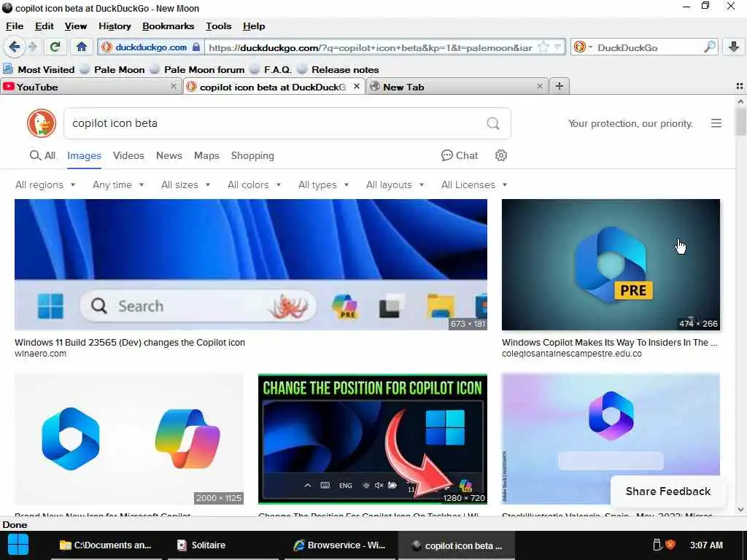This screenshot has width=747, height=560.
Task: Open the search engine selector dropdown
Action: tap(583, 47)
